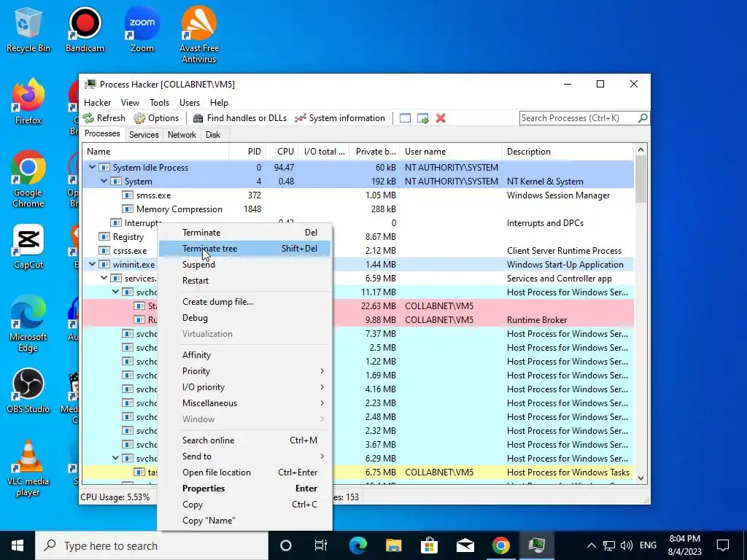
Task: Open the Send to submenu
Action: [x=245, y=456]
